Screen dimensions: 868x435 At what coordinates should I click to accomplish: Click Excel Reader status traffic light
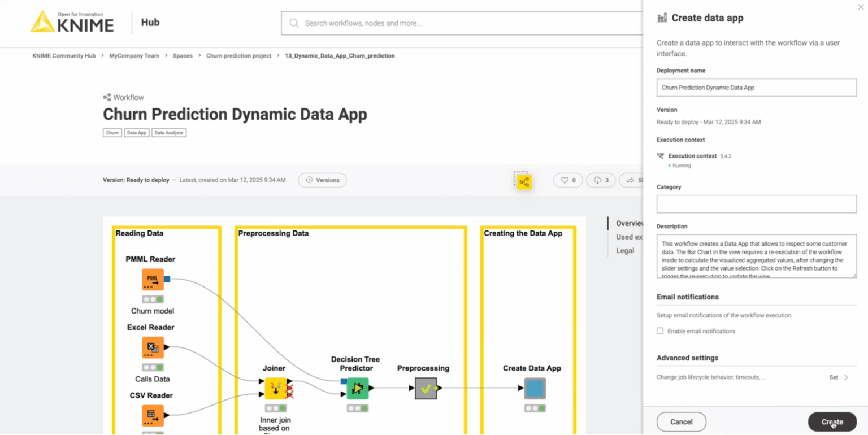coord(153,367)
